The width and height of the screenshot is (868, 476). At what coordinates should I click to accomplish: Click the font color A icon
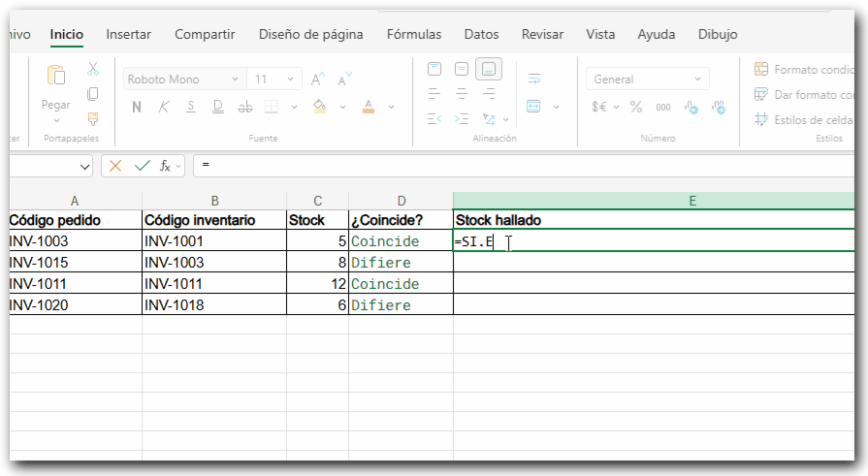click(369, 107)
